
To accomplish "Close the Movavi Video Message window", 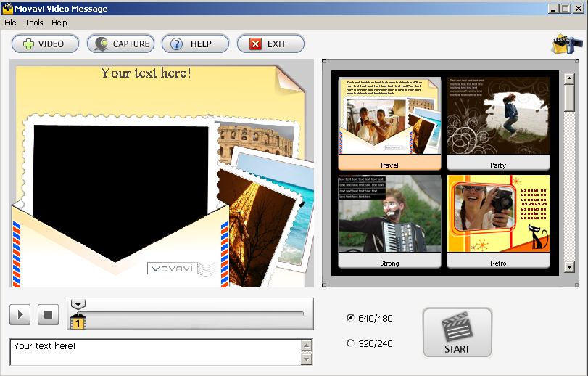I will point(579,8).
